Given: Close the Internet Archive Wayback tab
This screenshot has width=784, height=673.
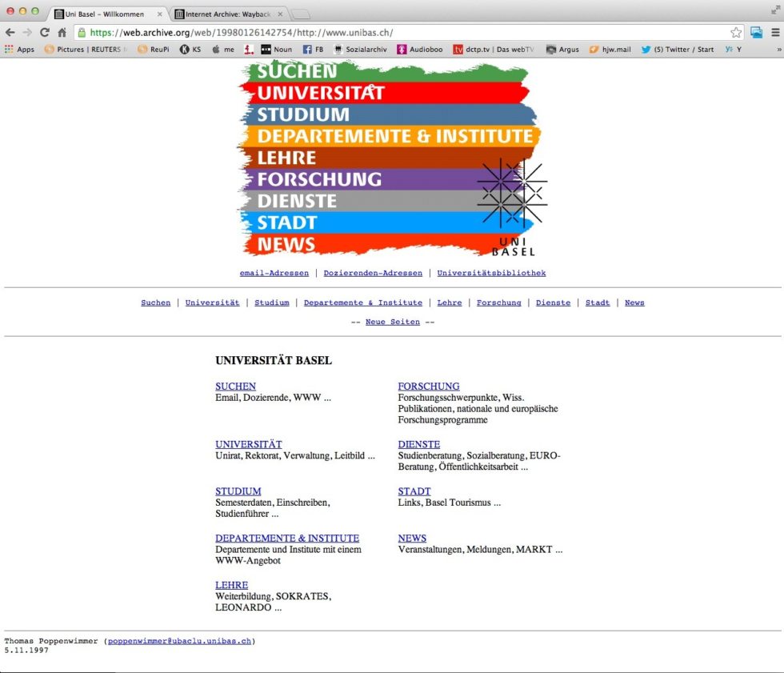Looking at the screenshot, I should pyautogui.click(x=280, y=14).
